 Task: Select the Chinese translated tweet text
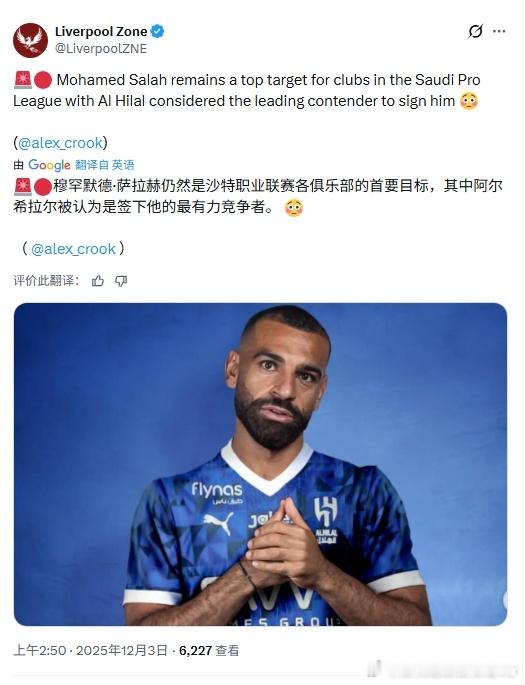(258, 197)
